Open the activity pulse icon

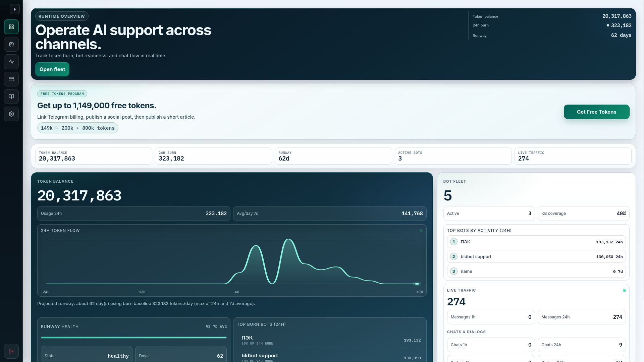(11, 62)
